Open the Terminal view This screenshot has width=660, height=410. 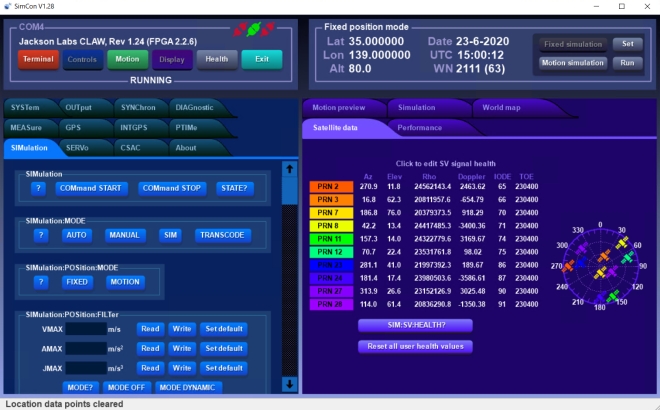pos(38,59)
